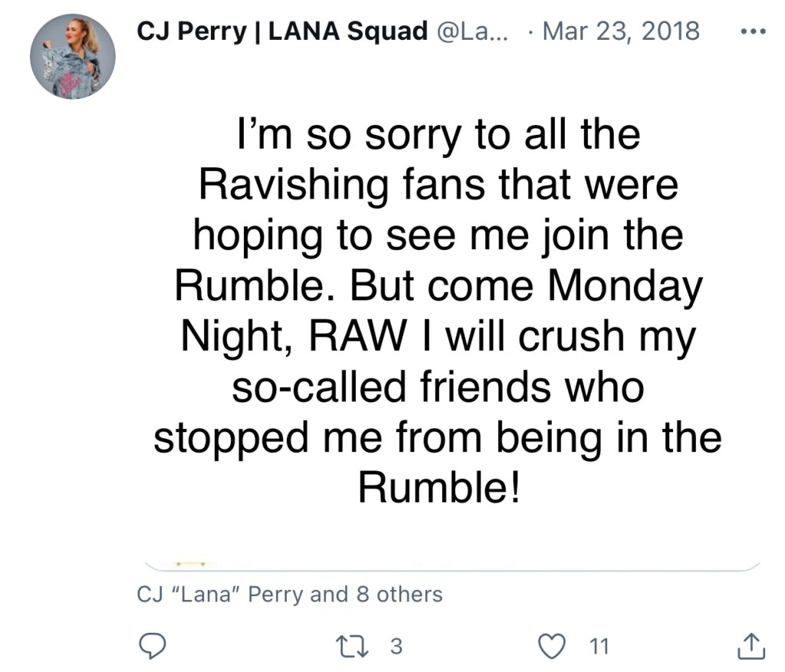This screenshot has width=785, height=672.
Task: Click the retweet count of 3
Action: click(x=396, y=646)
